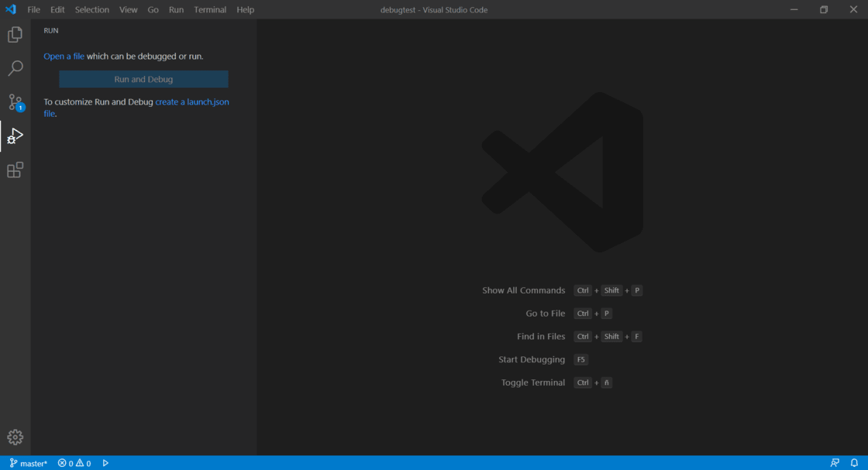Open the Extensions view icon
868x470 pixels.
15,170
